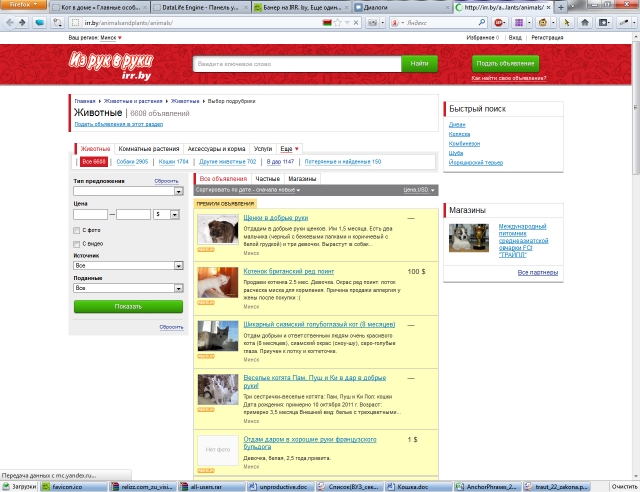Click the purple grid toolbar icon
Screen dimensions: 640x492
point(519,23)
